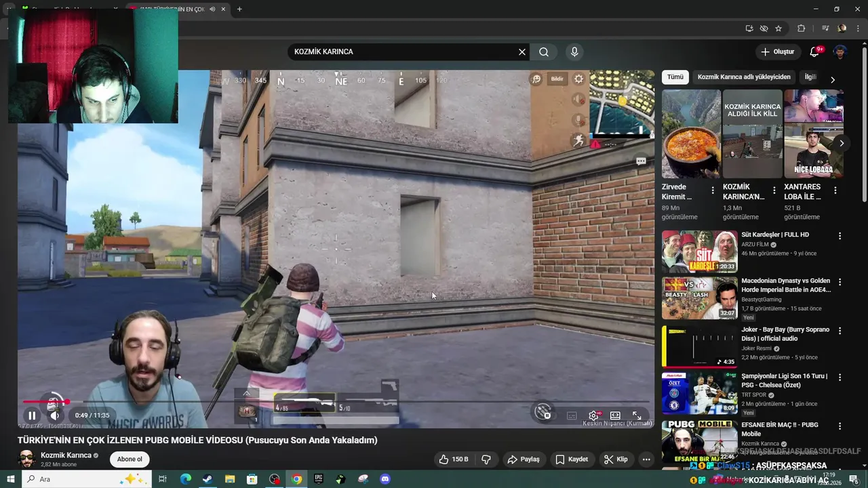Open a new Chrome tab
Image resolution: width=868 pixels, height=488 pixels.
click(x=239, y=9)
